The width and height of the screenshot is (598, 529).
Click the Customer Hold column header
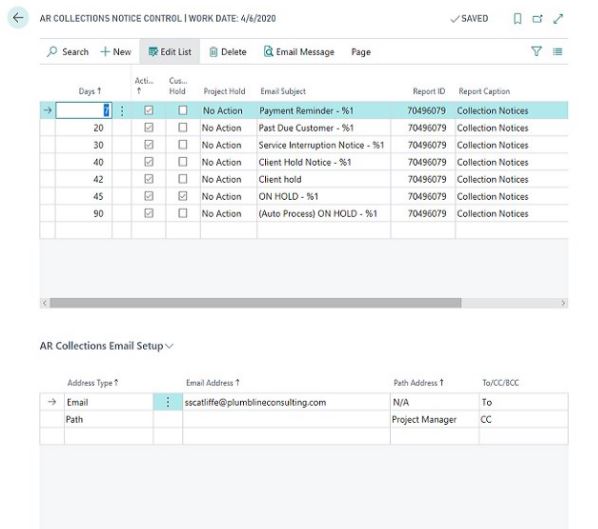coord(178,85)
